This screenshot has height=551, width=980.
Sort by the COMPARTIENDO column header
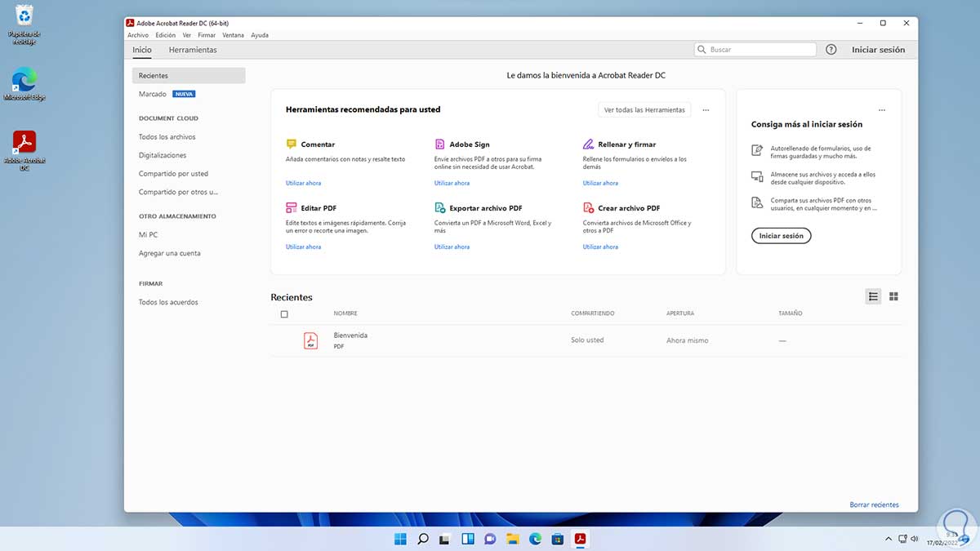tap(593, 313)
